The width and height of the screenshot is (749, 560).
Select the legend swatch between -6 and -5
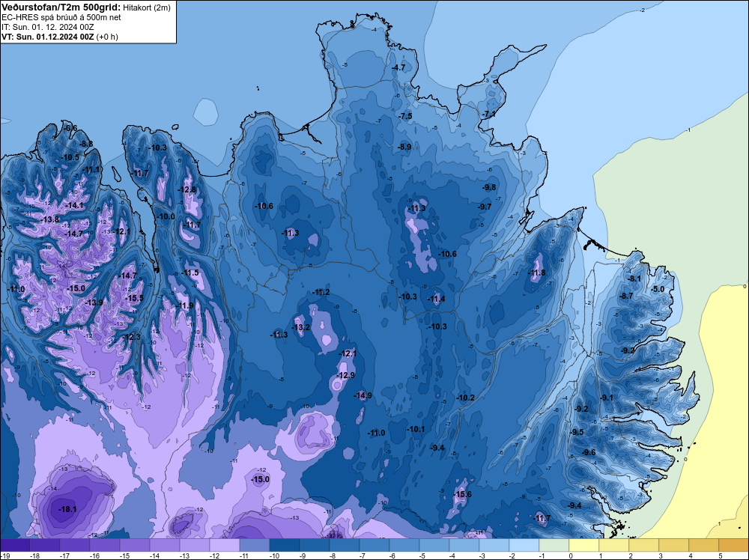[404, 545]
